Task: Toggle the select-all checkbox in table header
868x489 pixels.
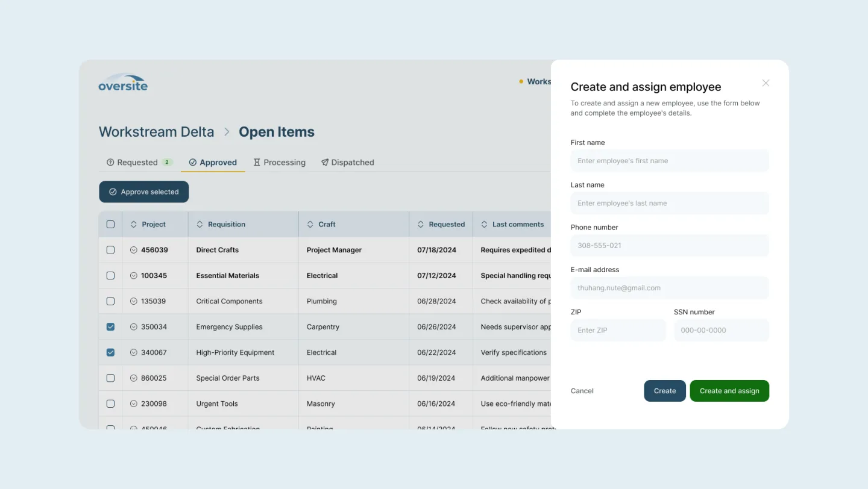Action: (110, 225)
